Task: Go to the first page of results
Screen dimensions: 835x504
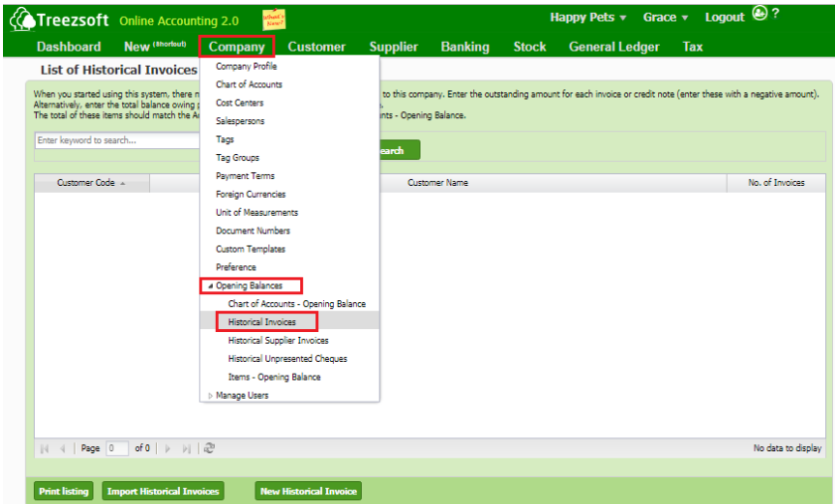Action: point(45,448)
